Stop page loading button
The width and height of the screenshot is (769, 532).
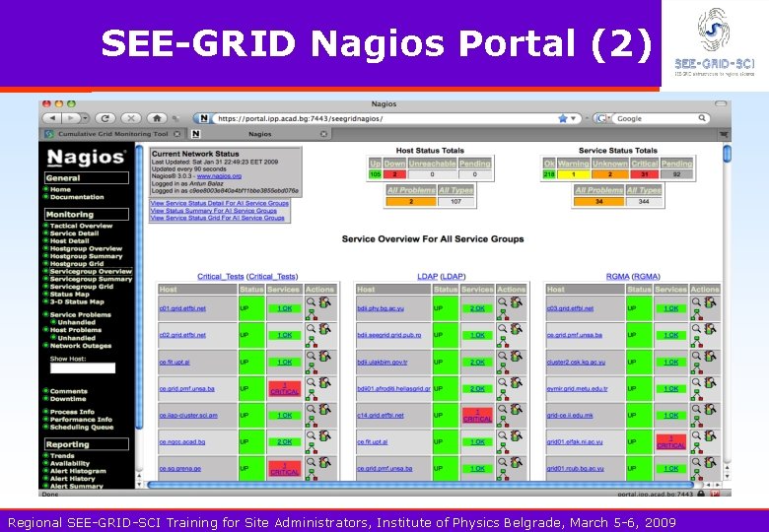click(x=131, y=118)
